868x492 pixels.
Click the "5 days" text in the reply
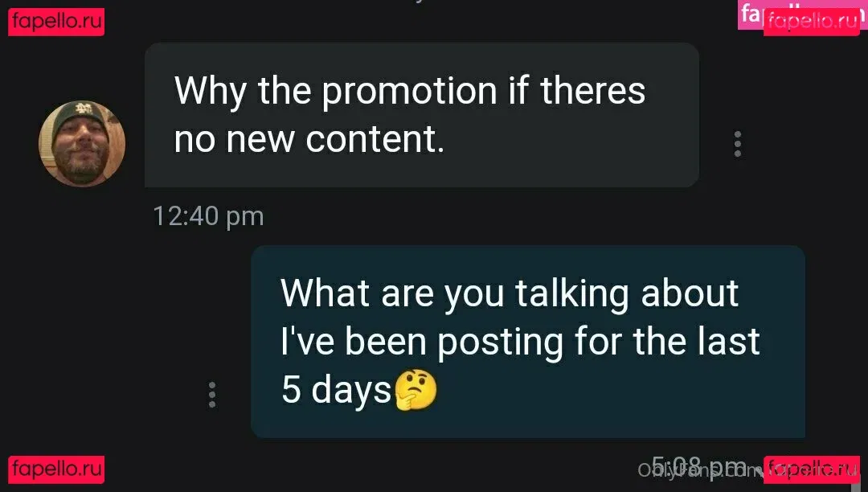pos(337,390)
